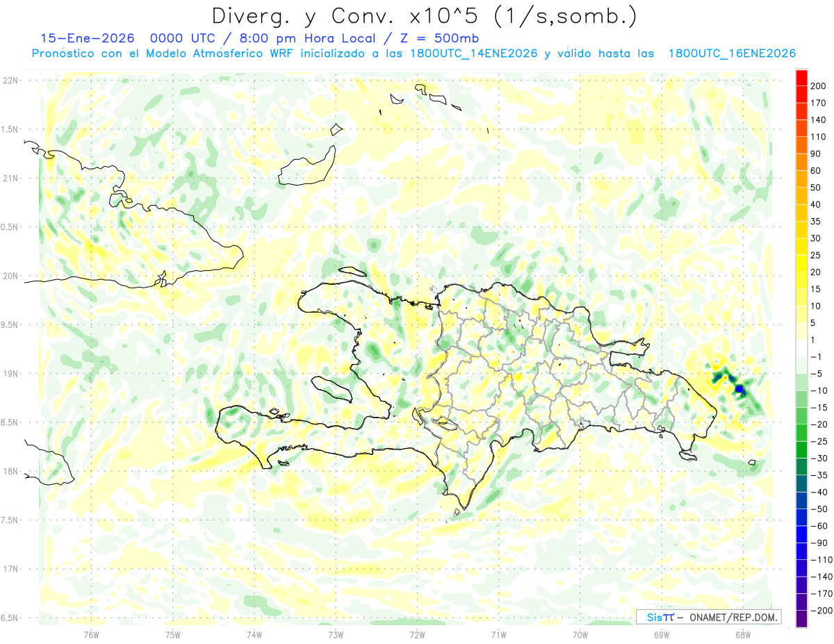Click the '73W' longitude label
This screenshot has width=834, height=644.
tap(336, 635)
